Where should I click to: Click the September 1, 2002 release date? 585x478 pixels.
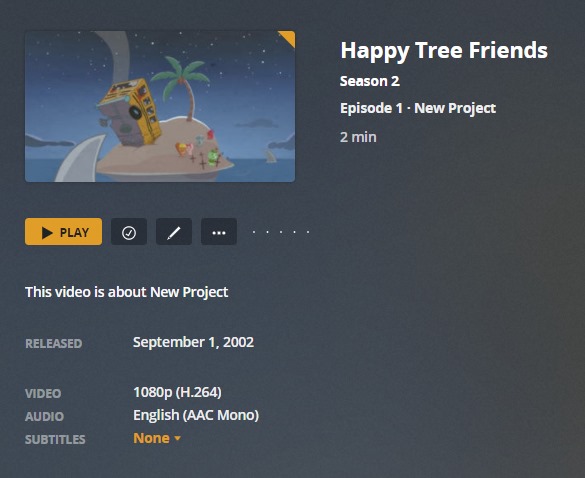[193, 342]
